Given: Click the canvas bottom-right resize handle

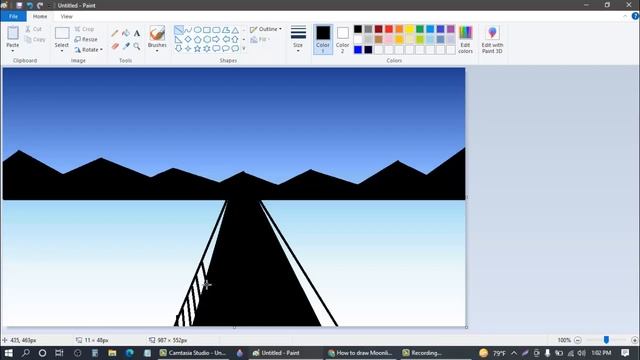Looking at the screenshot, I should click(467, 327).
